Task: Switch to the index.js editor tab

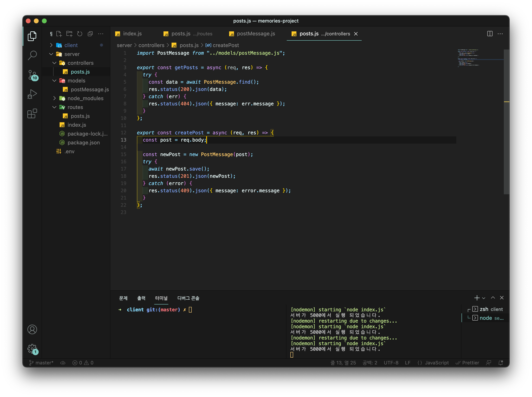Action: click(129, 34)
